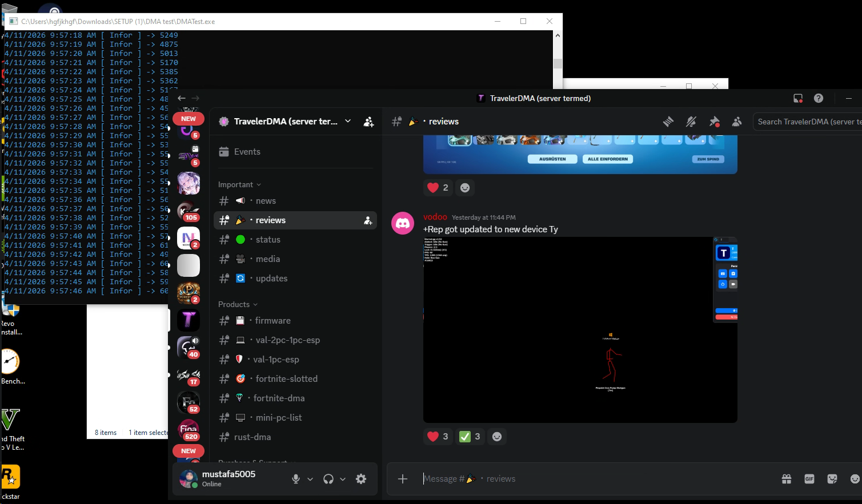Click the vodoo username

435,217
